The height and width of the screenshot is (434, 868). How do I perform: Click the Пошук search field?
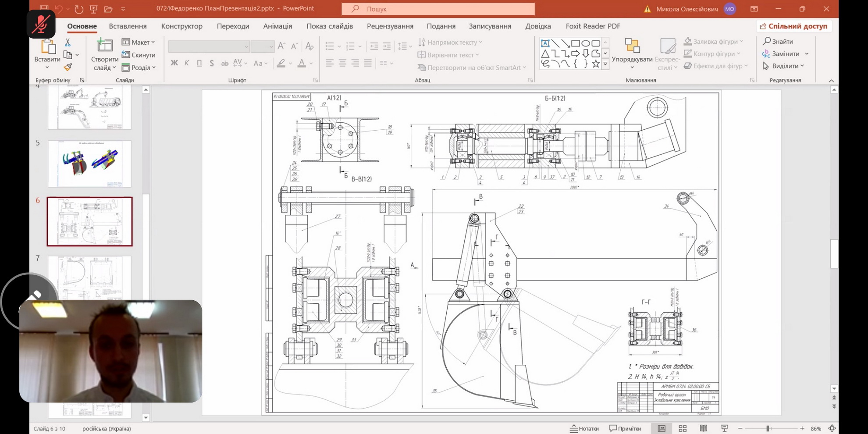(x=438, y=9)
